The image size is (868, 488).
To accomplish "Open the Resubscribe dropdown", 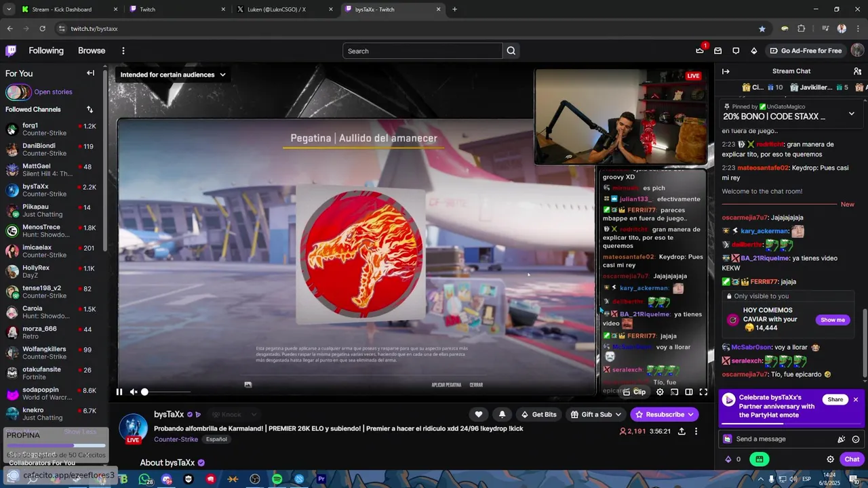I will point(665,414).
